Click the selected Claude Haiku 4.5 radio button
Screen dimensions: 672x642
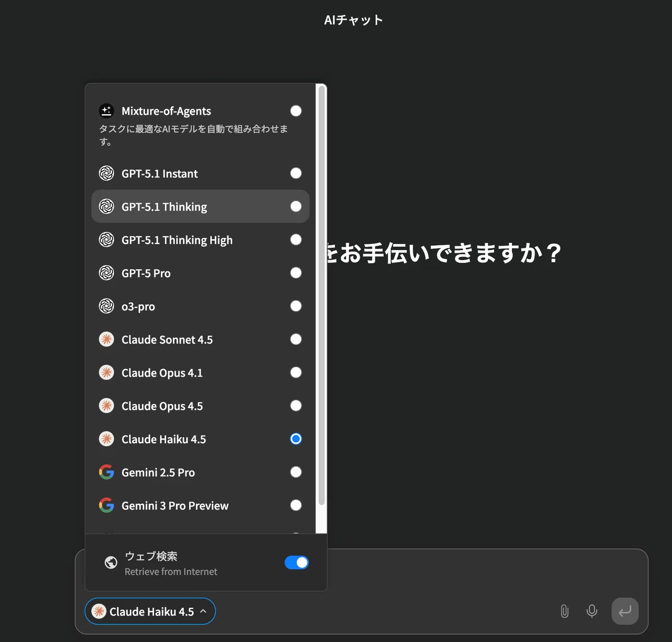pos(296,439)
